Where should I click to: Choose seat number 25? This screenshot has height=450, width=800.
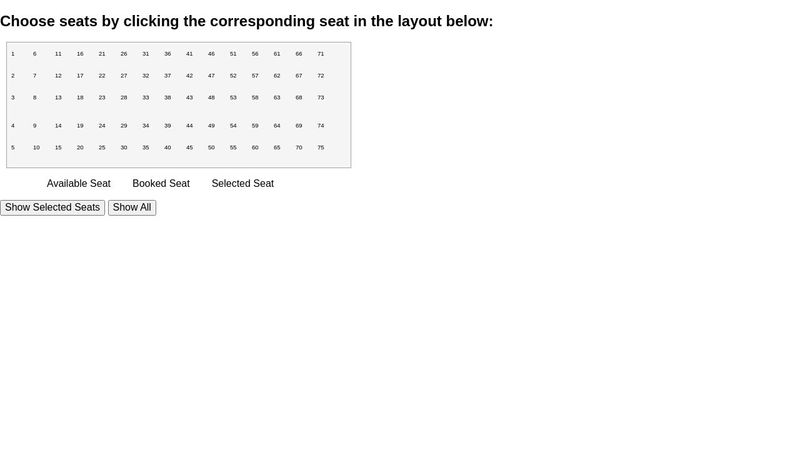coord(102,148)
